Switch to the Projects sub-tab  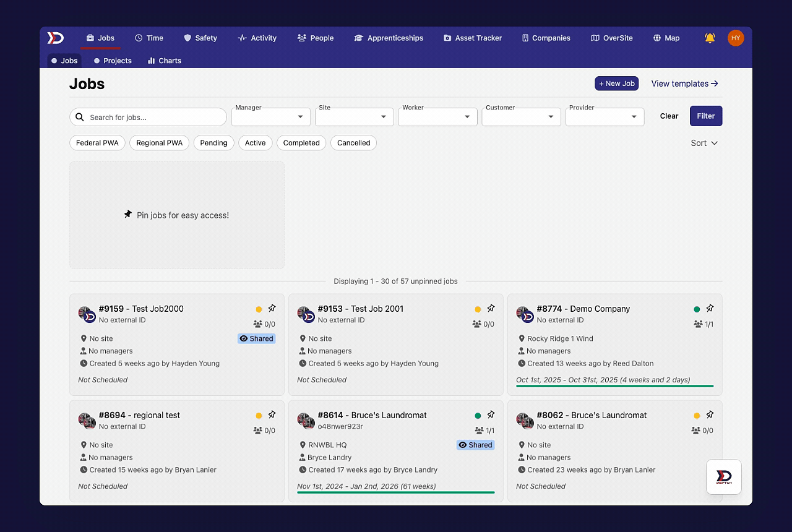(113, 61)
